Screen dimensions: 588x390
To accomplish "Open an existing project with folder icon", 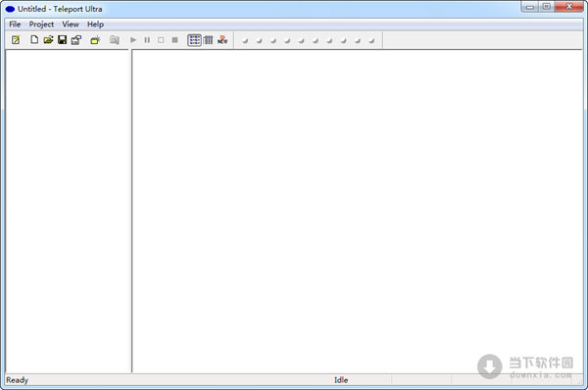I will [48, 40].
